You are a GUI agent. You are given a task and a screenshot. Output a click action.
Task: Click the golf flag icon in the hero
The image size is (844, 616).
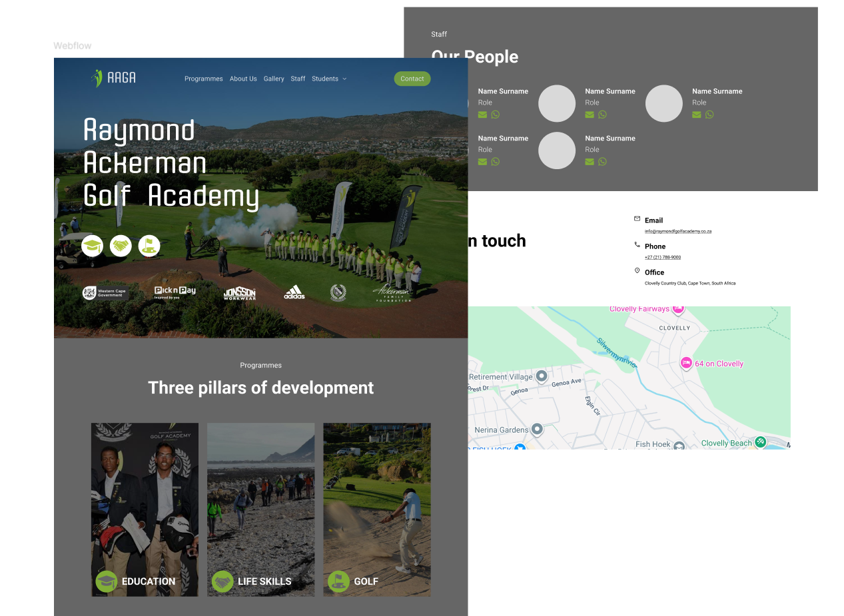pos(149,246)
